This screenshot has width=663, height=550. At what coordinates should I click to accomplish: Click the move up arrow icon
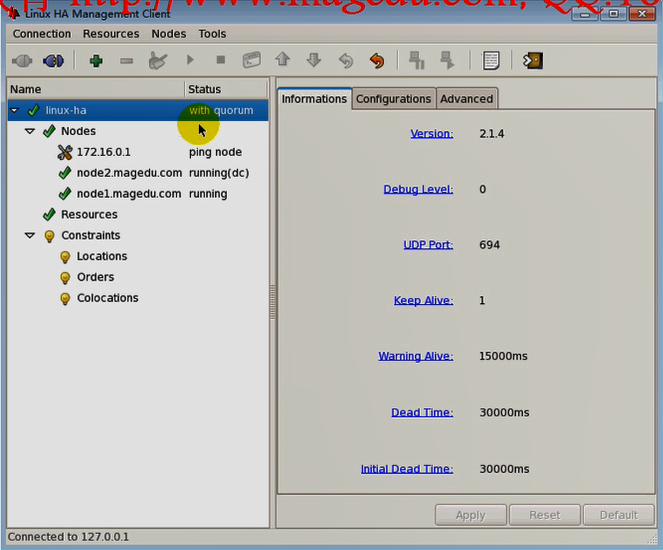click(282, 59)
